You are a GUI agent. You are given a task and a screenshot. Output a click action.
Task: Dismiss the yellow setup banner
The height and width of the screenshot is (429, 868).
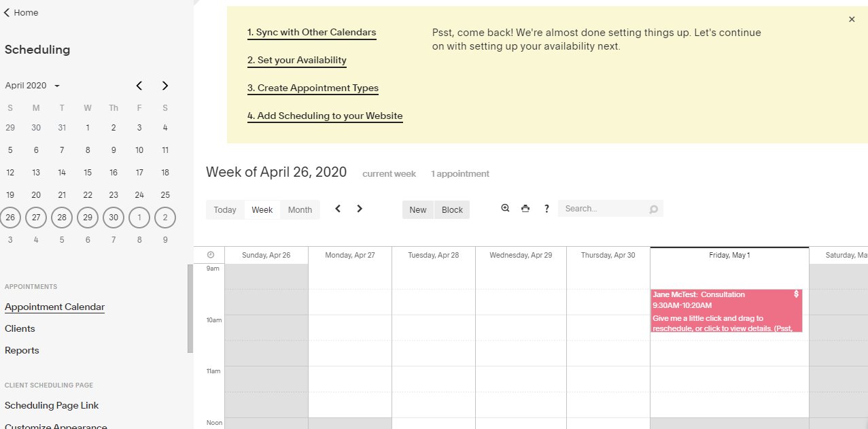(x=852, y=20)
